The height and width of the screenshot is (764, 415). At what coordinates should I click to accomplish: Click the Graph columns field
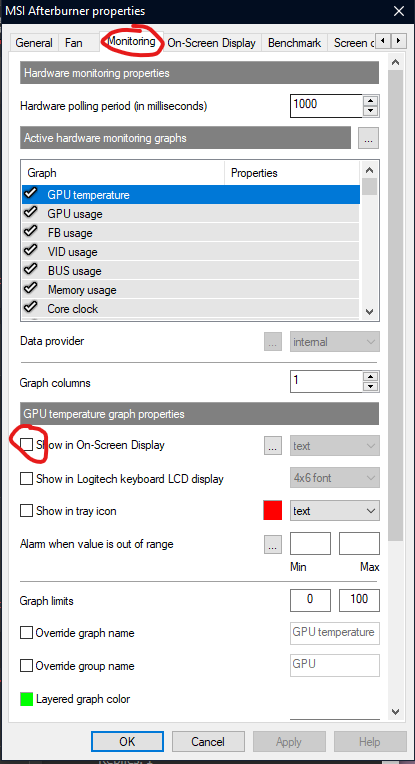pyautogui.click(x=326, y=382)
